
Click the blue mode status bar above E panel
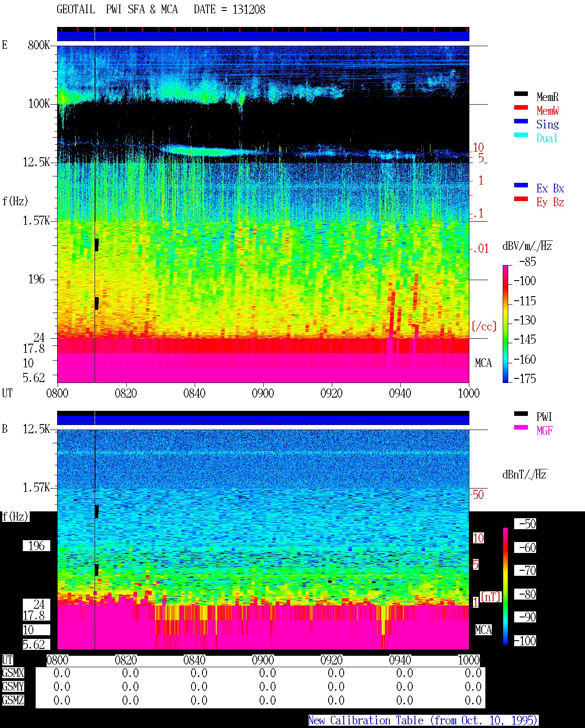point(263,36)
